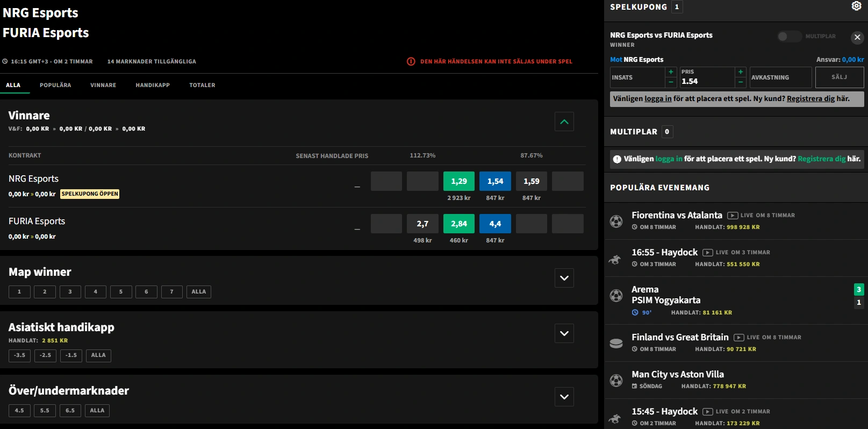Select Över/undermarknader Alla filter
The width and height of the screenshot is (868, 429).
tap(97, 411)
